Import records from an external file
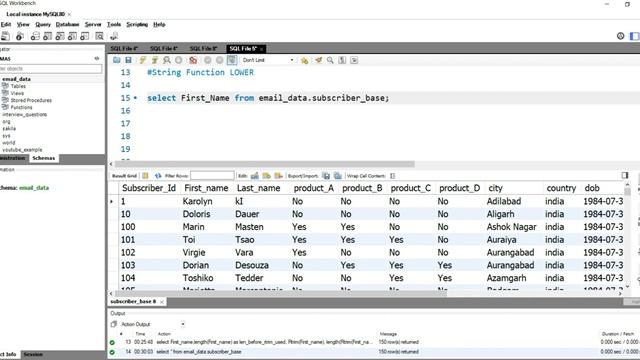 click(x=338, y=176)
